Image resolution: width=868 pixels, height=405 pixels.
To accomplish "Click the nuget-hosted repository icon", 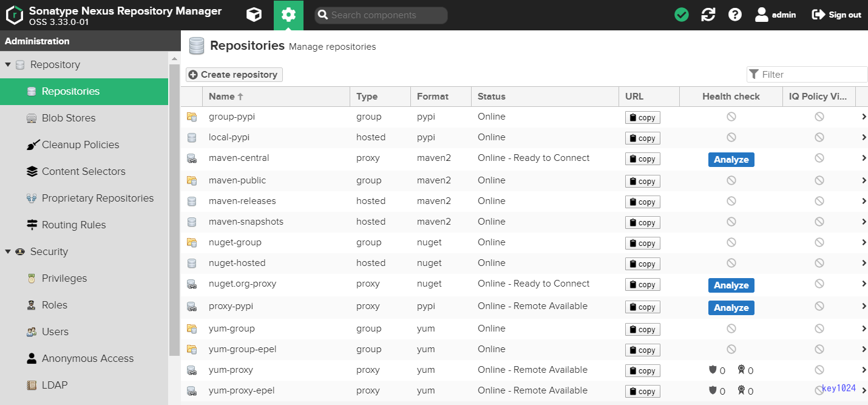I will coord(192,263).
